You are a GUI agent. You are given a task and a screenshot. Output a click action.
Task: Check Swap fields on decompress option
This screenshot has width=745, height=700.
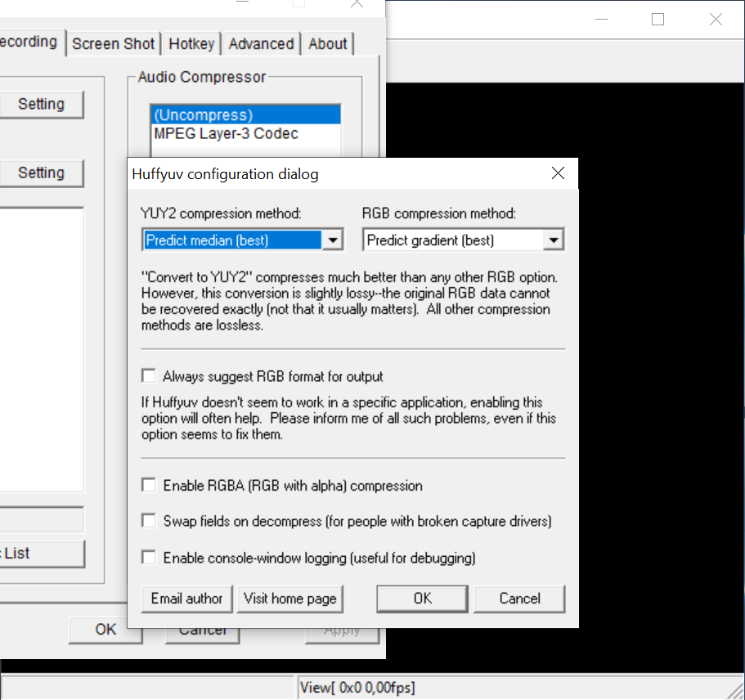point(149,521)
